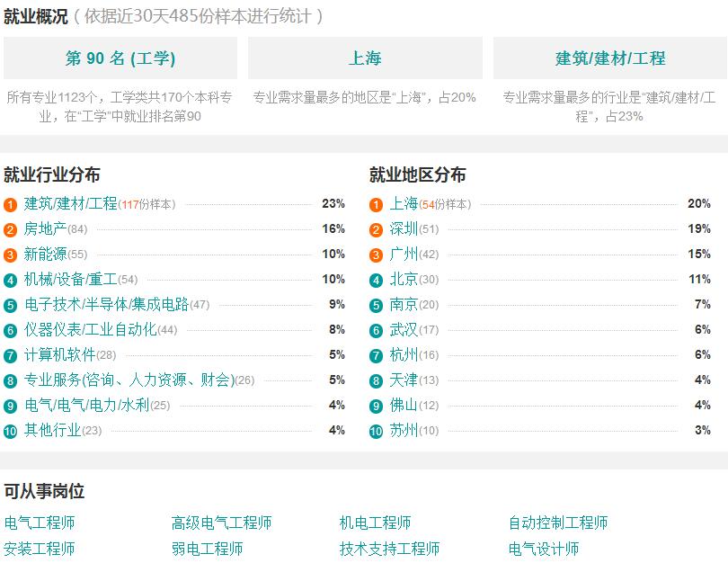
Task: Open 其他行业 link
Action: point(52,430)
